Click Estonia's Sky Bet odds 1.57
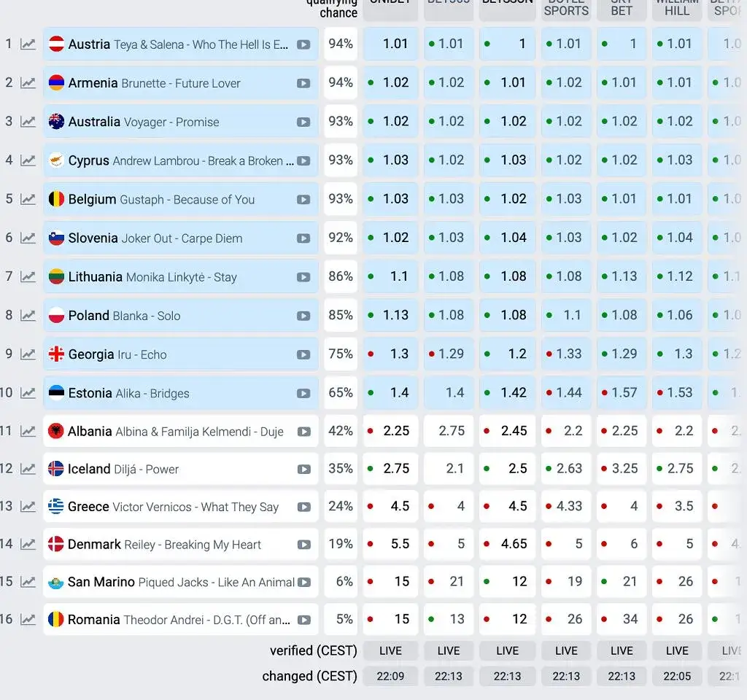The height and width of the screenshot is (700, 747). pyautogui.click(x=622, y=393)
